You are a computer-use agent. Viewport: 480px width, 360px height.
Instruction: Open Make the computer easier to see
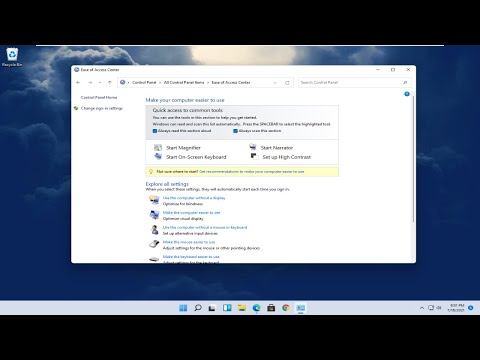tap(191, 212)
